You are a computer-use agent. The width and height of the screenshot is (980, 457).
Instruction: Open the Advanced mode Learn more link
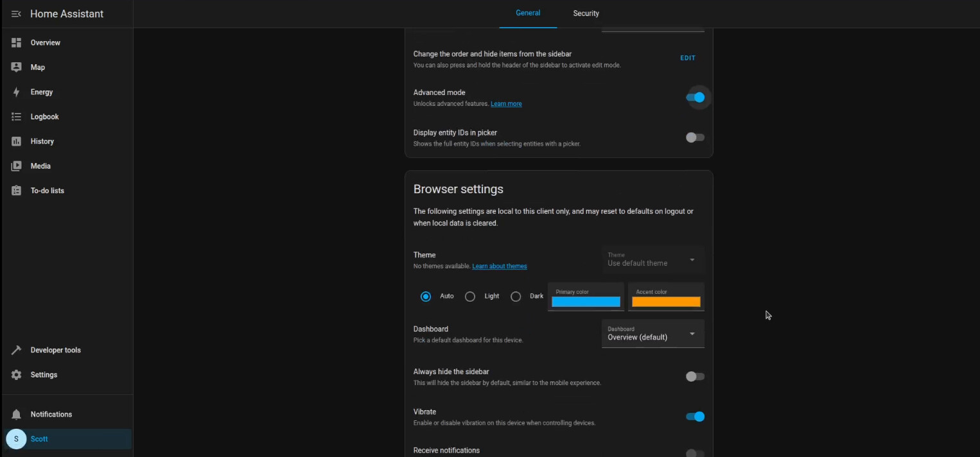click(x=506, y=104)
